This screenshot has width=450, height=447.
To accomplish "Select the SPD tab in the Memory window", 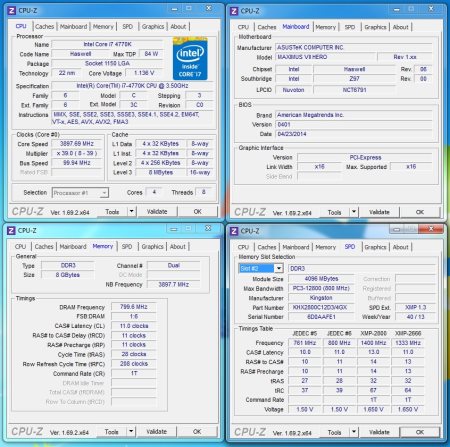I will coord(127,246).
